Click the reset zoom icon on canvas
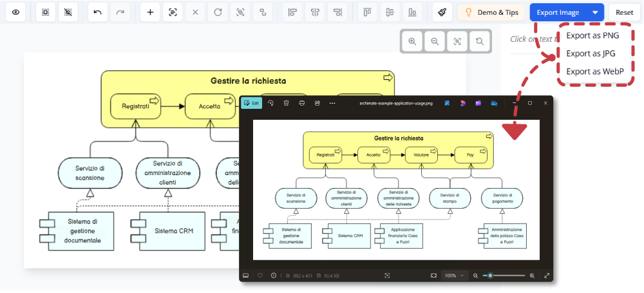The image size is (644, 293). (x=480, y=41)
